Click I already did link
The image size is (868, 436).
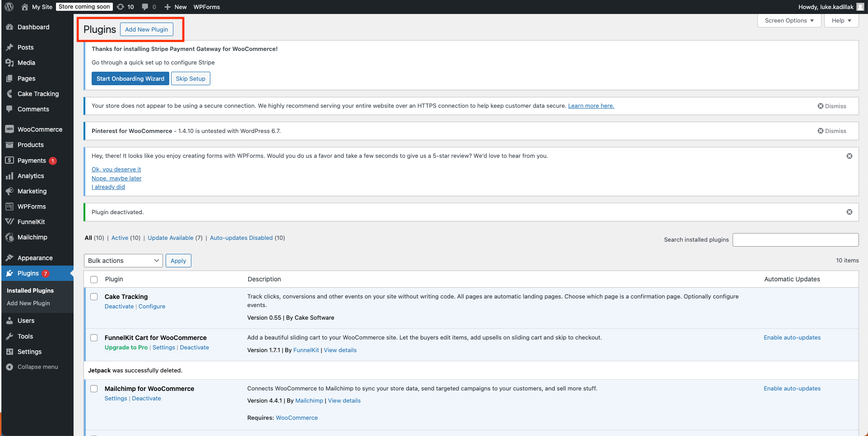tap(108, 187)
